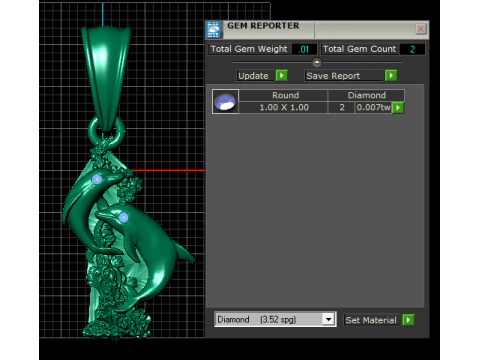Click the Total Gem Weight value .01
Image resolution: width=480 pixels, height=360 pixels.
coord(304,49)
